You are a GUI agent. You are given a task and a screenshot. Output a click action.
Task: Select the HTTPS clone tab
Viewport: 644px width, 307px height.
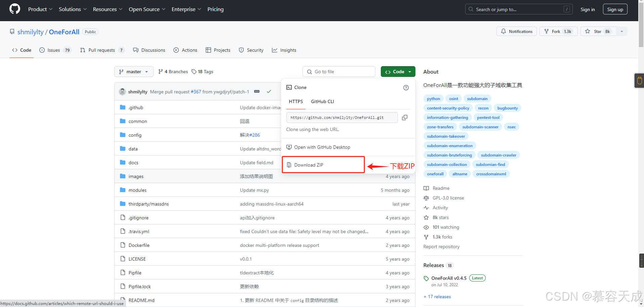pos(296,101)
